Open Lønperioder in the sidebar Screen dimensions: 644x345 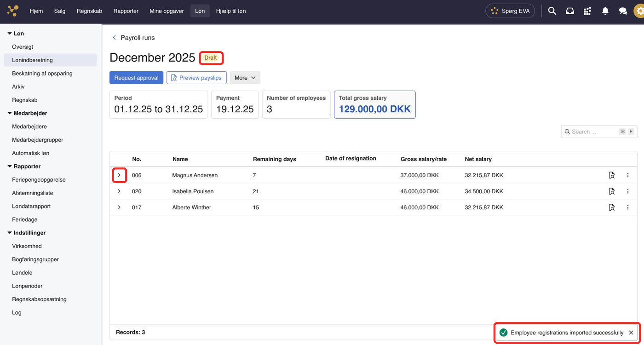pos(27,286)
